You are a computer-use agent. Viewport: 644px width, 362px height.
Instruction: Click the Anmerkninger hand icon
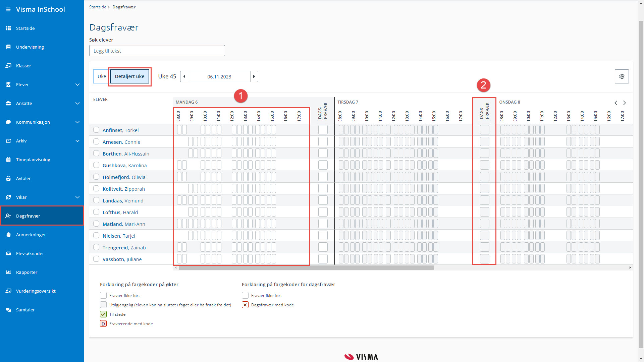click(x=8, y=235)
